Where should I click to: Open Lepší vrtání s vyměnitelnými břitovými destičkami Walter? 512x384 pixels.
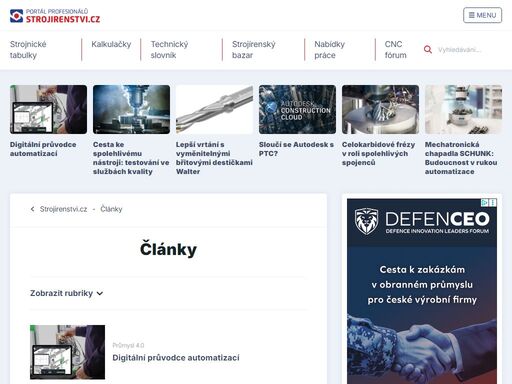coord(214,158)
